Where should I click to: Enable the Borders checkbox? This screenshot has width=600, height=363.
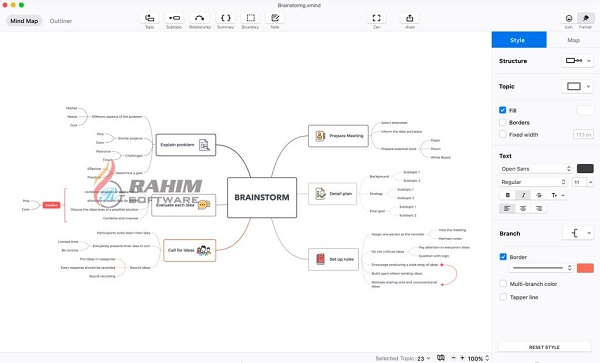(x=502, y=122)
